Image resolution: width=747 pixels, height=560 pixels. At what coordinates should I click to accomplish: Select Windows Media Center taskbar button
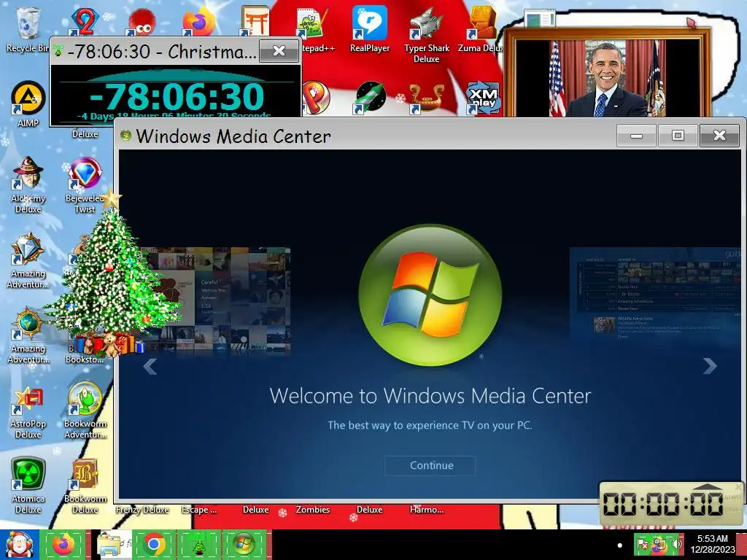coord(244,544)
